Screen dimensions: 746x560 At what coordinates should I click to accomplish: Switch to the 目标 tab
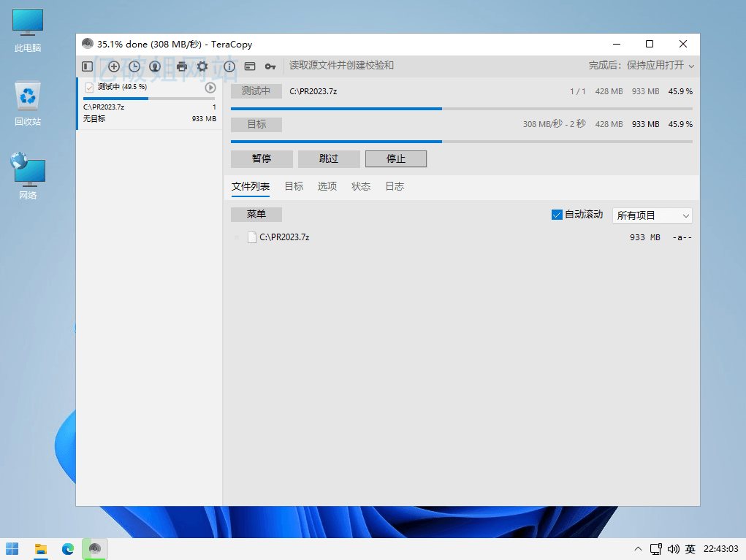[294, 186]
